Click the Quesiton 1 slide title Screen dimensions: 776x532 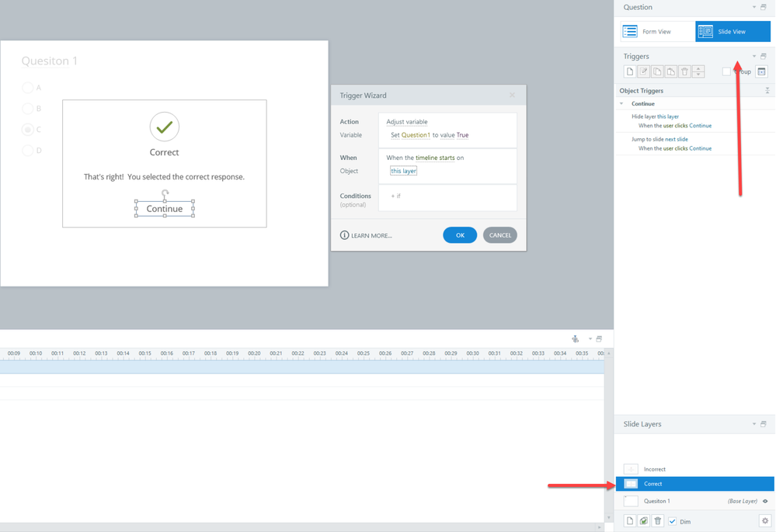click(50, 61)
